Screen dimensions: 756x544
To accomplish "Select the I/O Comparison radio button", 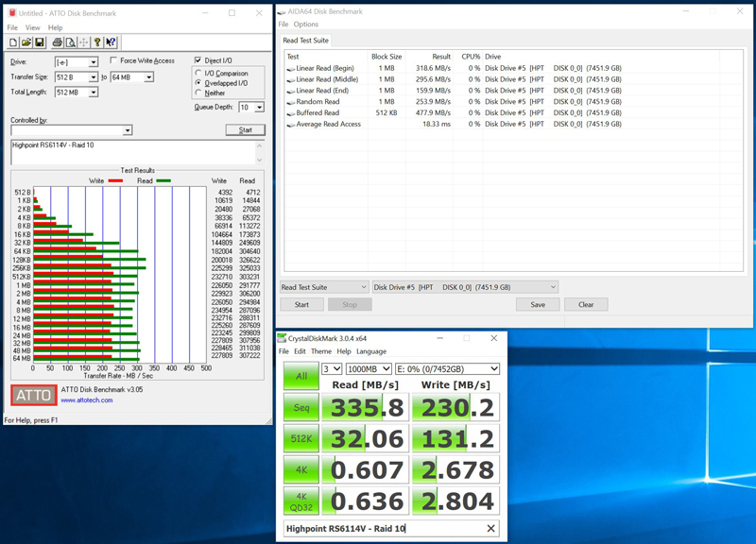I will tap(198, 73).
